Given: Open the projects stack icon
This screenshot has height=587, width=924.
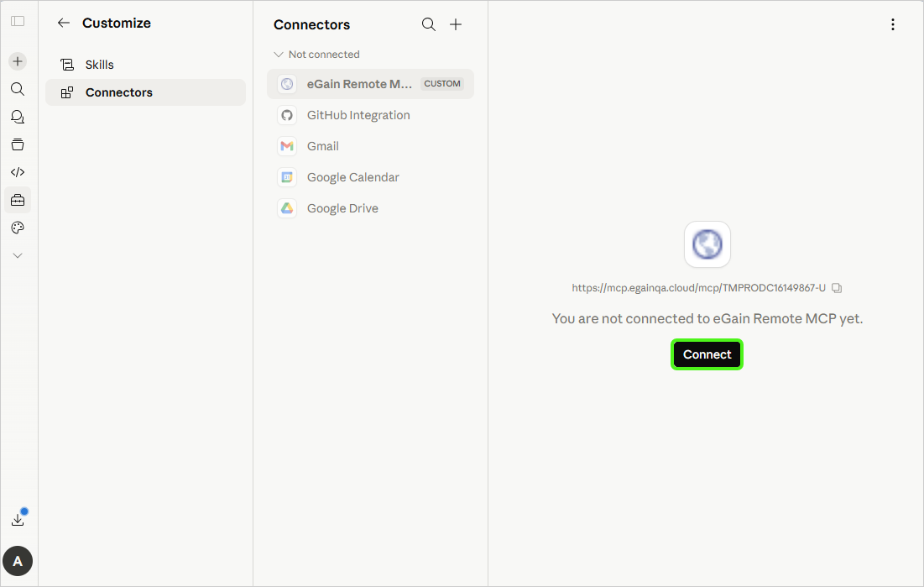Looking at the screenshot, I should (18, 144).
